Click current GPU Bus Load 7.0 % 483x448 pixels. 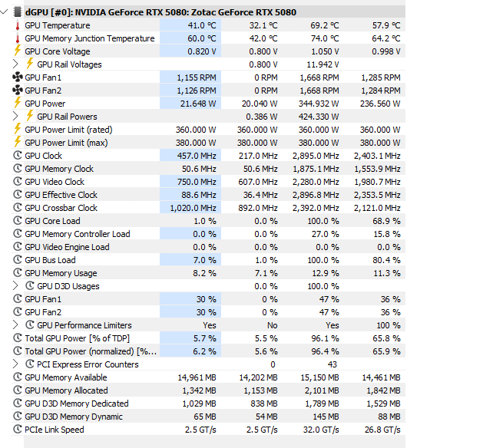pos(204,260)
